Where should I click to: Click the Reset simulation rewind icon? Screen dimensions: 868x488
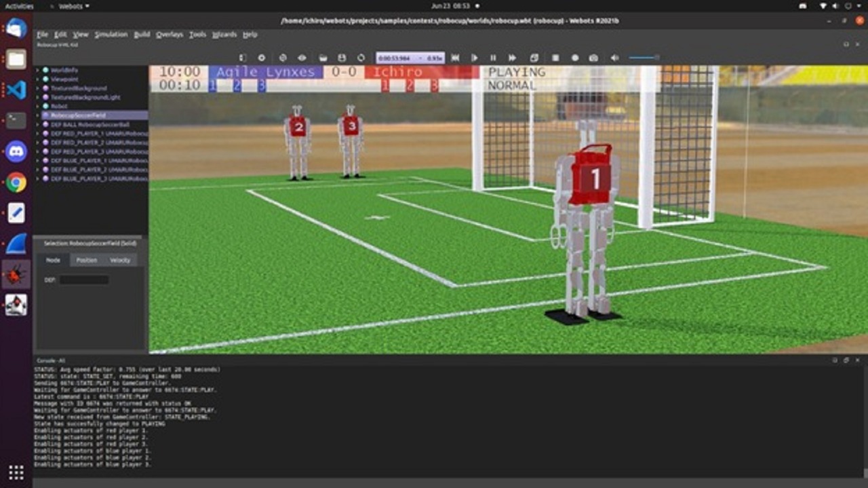[456, 58]
